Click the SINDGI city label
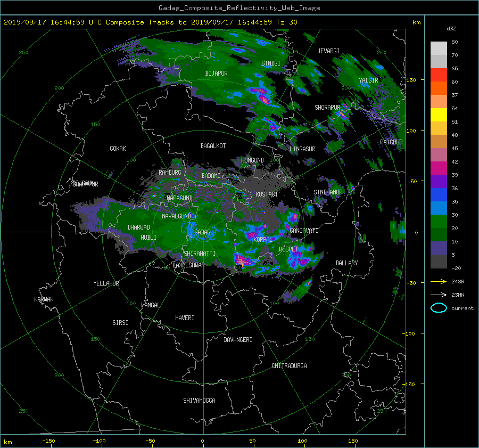479x448 pixels. [271, 63]
